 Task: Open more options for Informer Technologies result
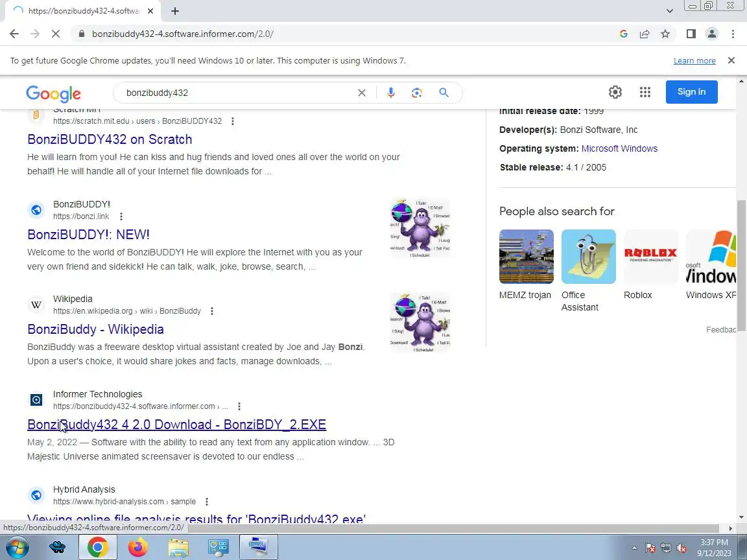239,406
